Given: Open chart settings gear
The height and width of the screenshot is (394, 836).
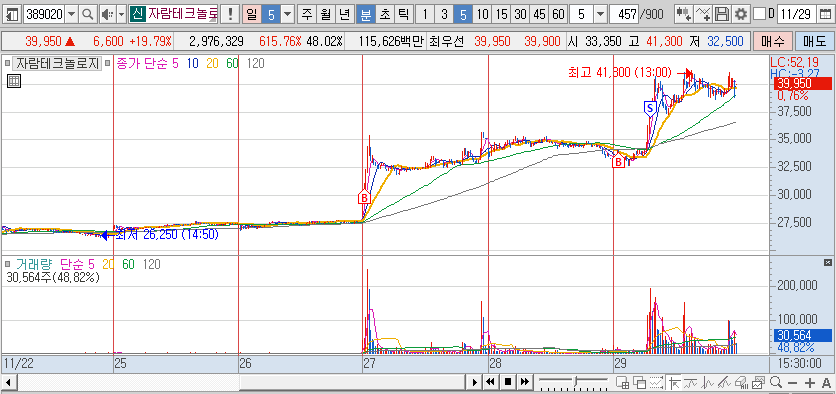Looking at the screenshot, I should pyautogui.click(x=740, y=14).
